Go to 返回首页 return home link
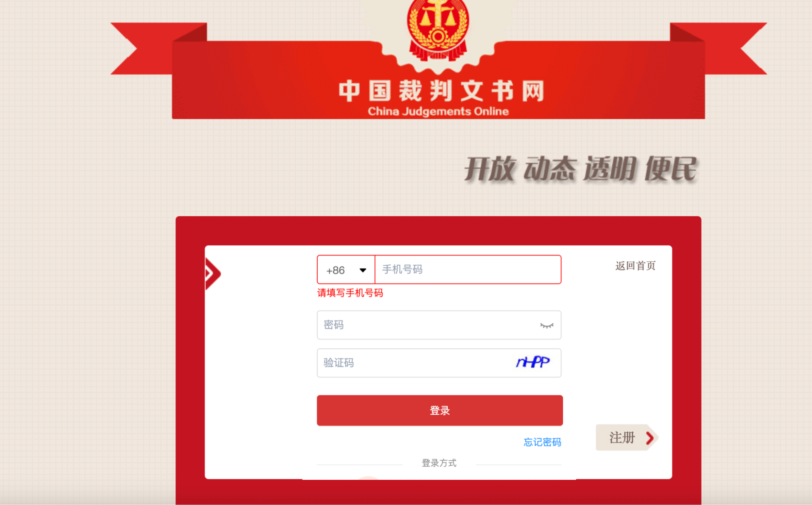812x505 pixels. point(635,266)
